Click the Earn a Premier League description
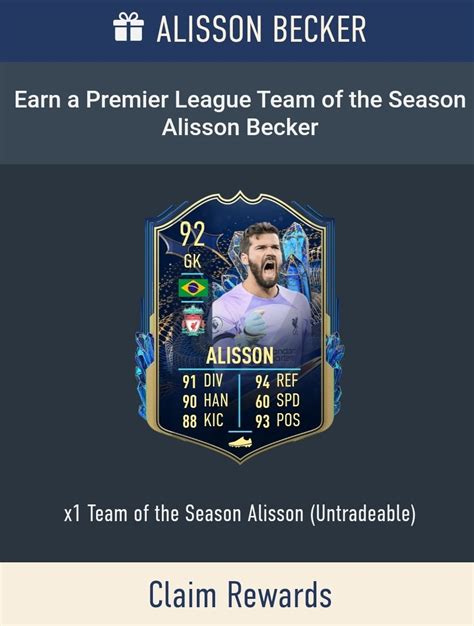Image resolution: width=474 pixels, height=626 pixels. (240, 113)
